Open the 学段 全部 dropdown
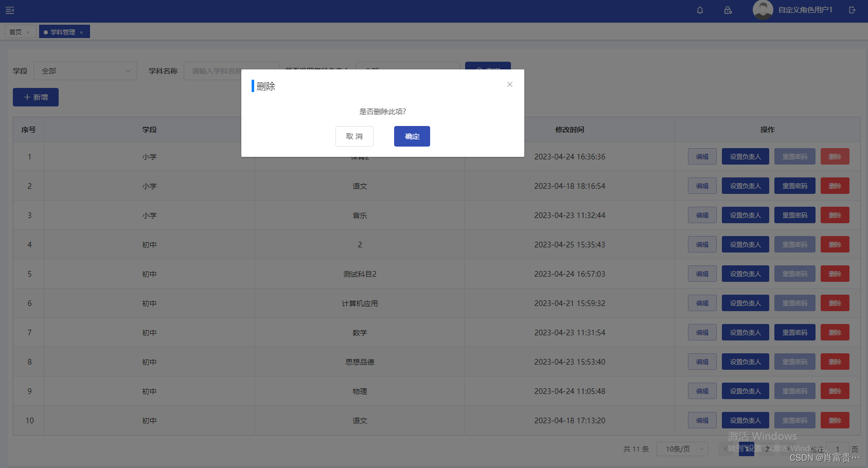The width and height of the screenshot is (868, 468). point(85,71)
